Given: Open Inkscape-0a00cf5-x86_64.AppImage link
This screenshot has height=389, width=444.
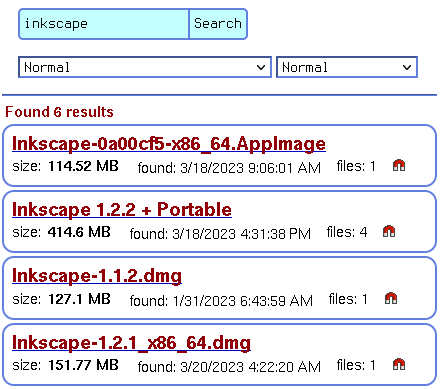Looking at the screenshot, I should click(x=169, y=144).
